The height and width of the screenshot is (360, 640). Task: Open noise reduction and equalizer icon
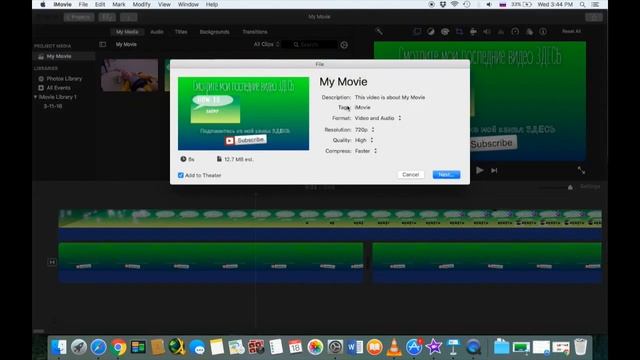coord(501,31)
